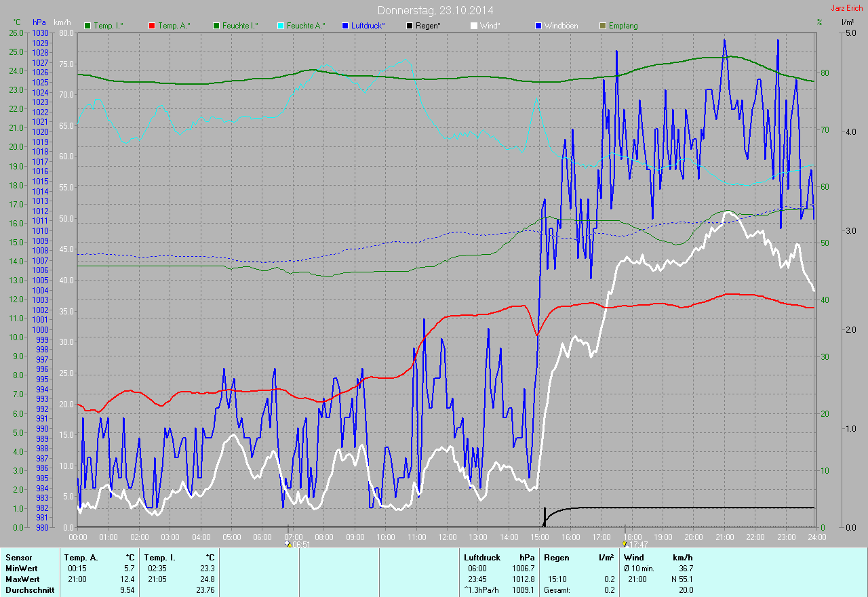Select the 'Feuchte I.*' legend label
Screen dimensions: 868x597
241,26
